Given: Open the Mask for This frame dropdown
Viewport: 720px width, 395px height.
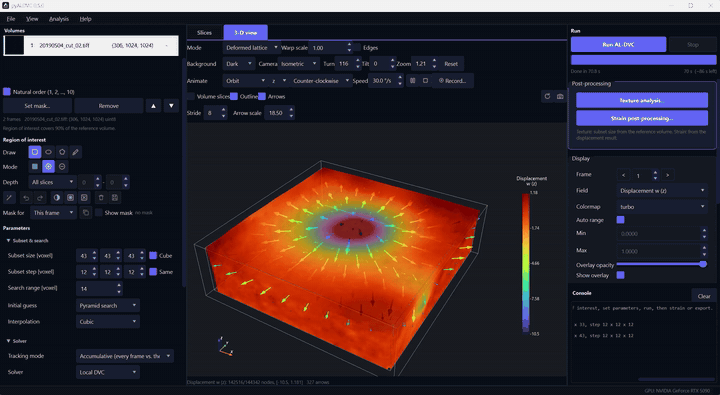Looking at the screenshot, I should (x=53, y=213).
